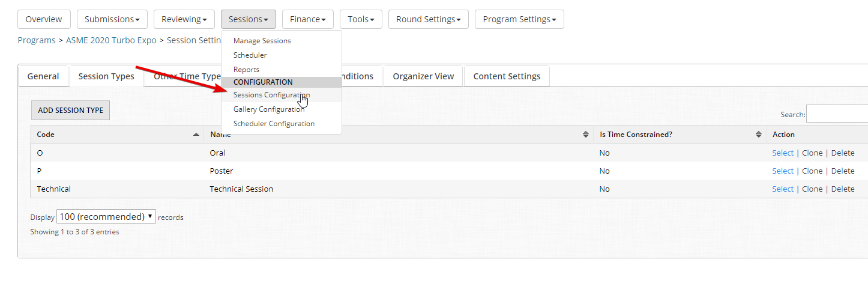Image resolution: width=868 pixels, height=289 pixels.
Task: Expand the Reviewing dropdown menu
Action: tap(184, 19)
